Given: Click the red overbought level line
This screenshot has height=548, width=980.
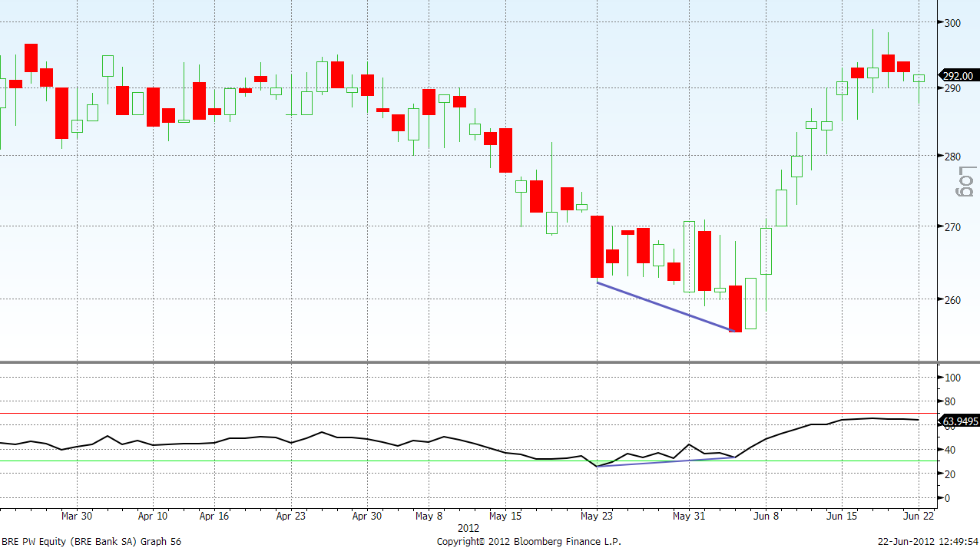Looking at the screenshot, I should (468, 414).
